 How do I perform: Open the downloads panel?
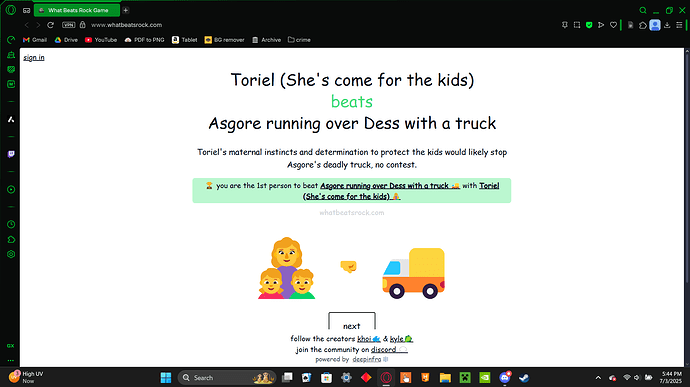click(667, 25)
